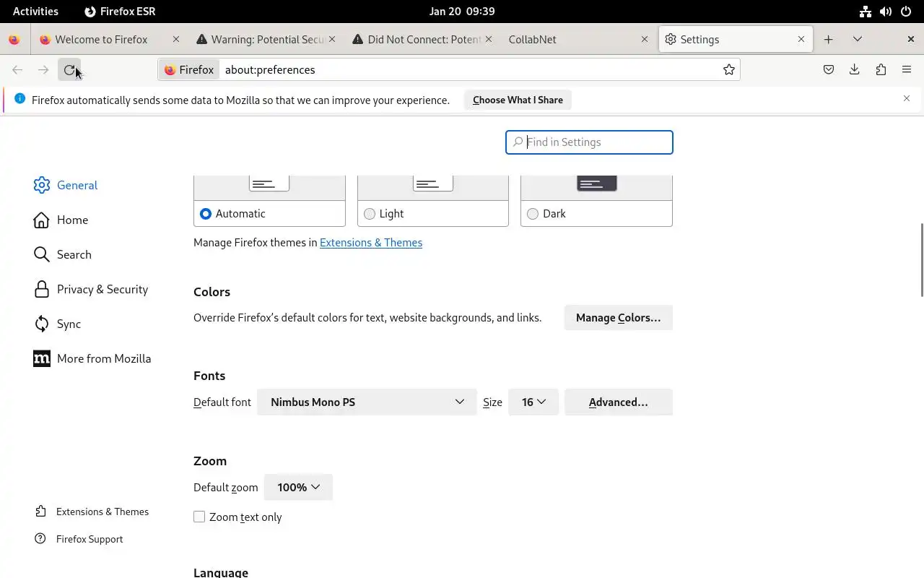Image resolution: width=924 pixels, height=578 pixels.
Task: Open the Save to Pocket icon
Action: 829,70
